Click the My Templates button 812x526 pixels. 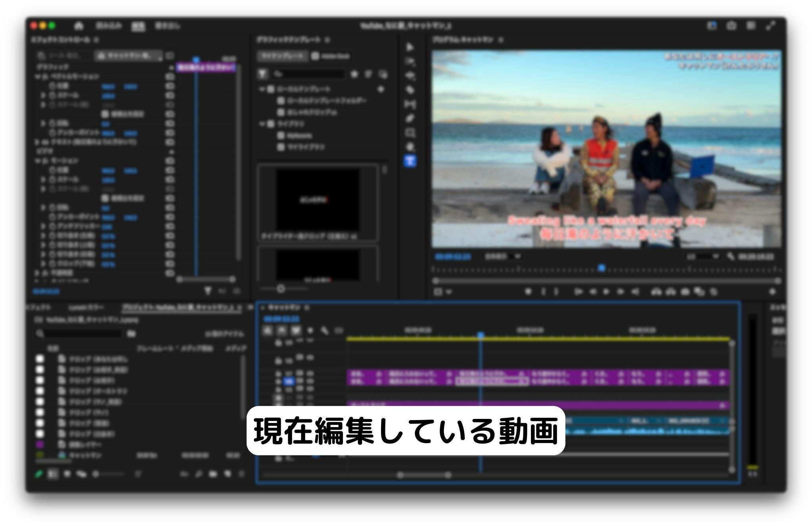[x=282, y=56]
